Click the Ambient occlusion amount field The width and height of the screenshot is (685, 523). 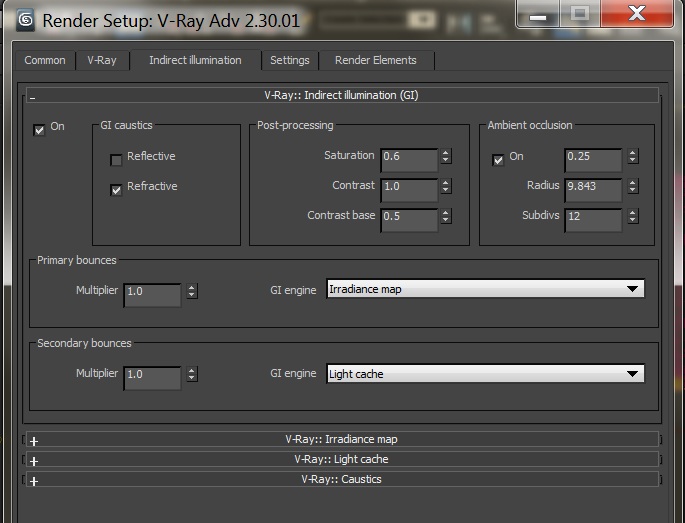(x=593, y=160)
